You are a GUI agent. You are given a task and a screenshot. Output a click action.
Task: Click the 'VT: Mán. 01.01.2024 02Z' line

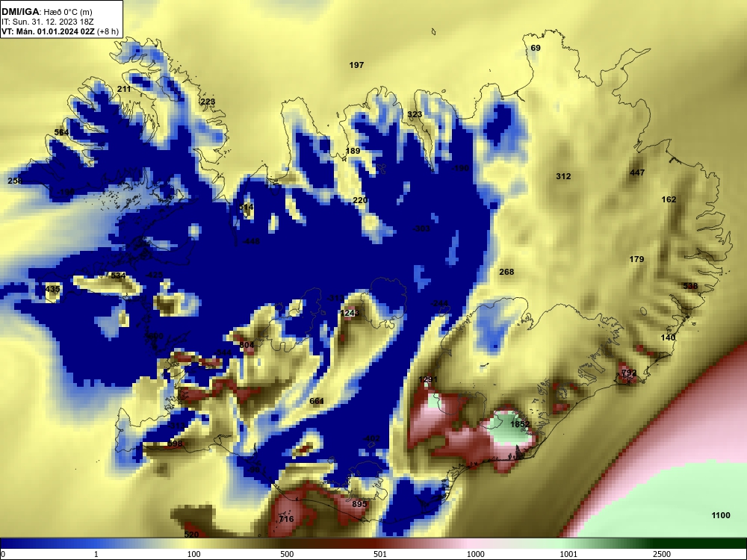click(x=48, y=31)
